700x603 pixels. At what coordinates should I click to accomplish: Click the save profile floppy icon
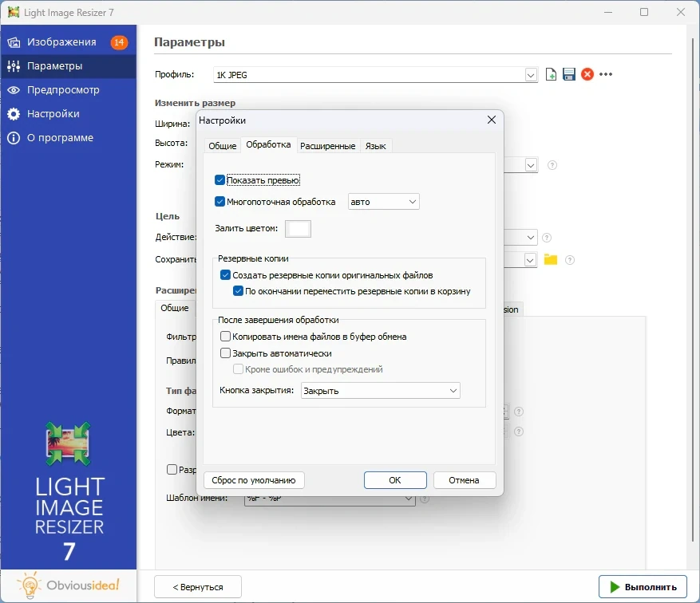coord(569,74)
